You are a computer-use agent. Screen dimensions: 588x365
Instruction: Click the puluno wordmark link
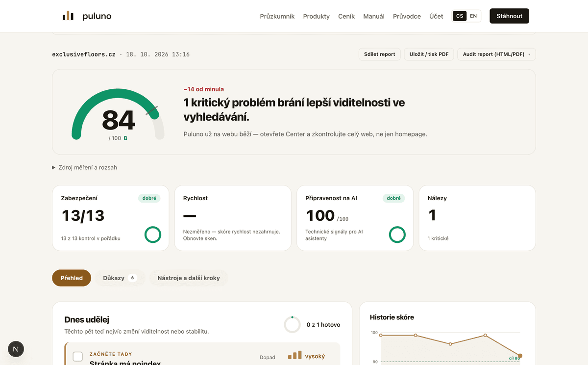point(97,16)
